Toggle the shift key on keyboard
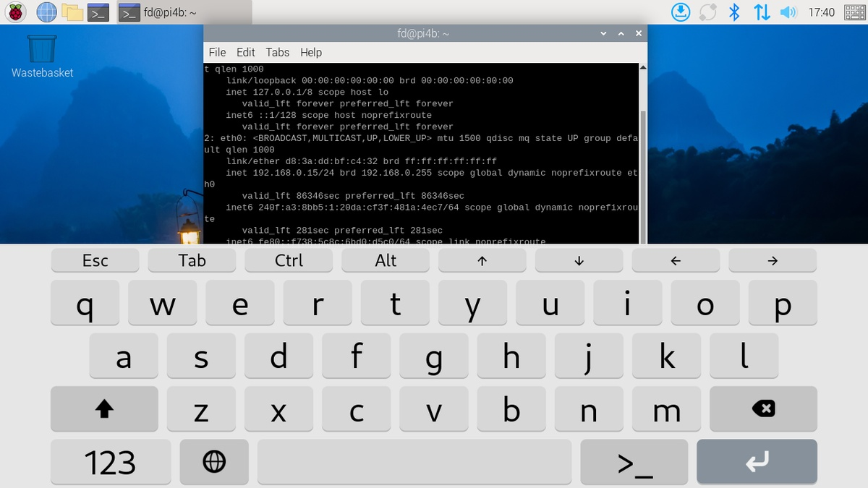This screenshot has width=868, height=488. pos(104,409)
